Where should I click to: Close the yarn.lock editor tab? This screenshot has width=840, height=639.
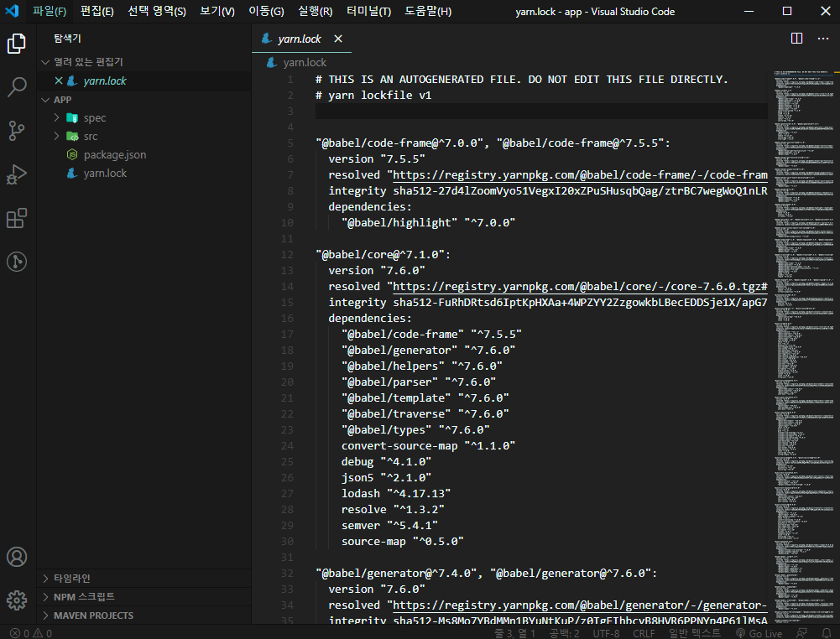point(338,39)
